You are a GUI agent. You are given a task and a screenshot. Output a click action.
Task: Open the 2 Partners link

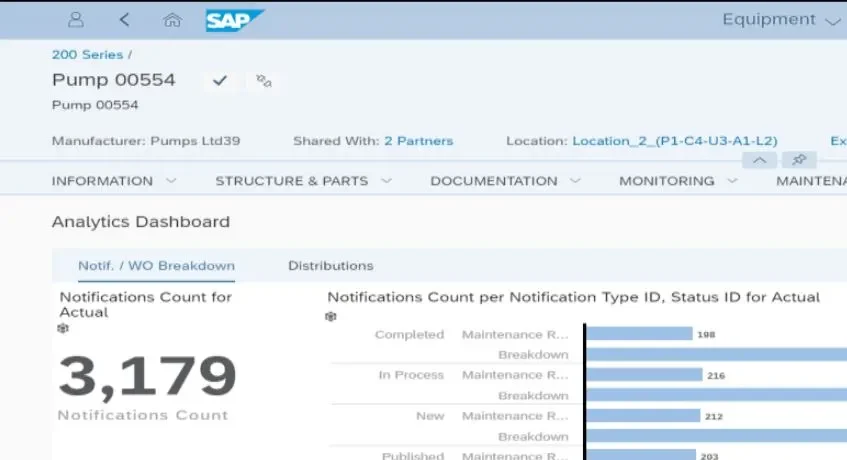coord(419,141)
